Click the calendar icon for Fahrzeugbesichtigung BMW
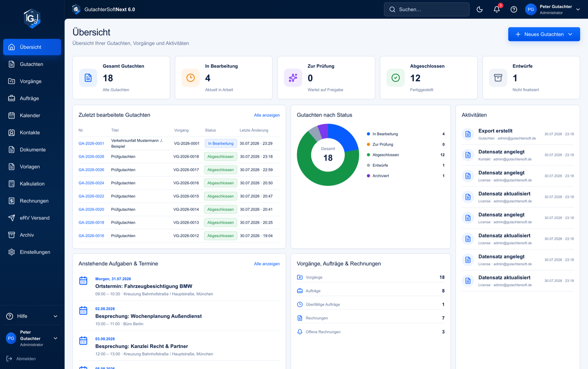Screen dimensions: 588x369 tap(83, 281)
